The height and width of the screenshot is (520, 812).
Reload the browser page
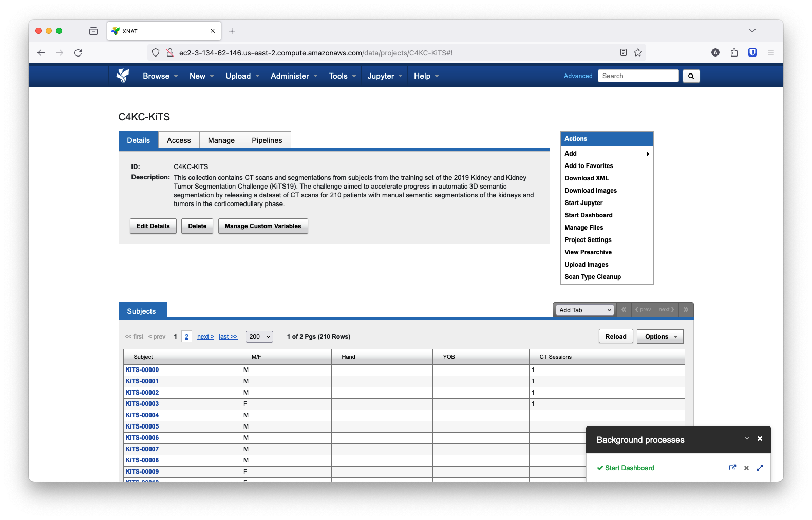78,52
